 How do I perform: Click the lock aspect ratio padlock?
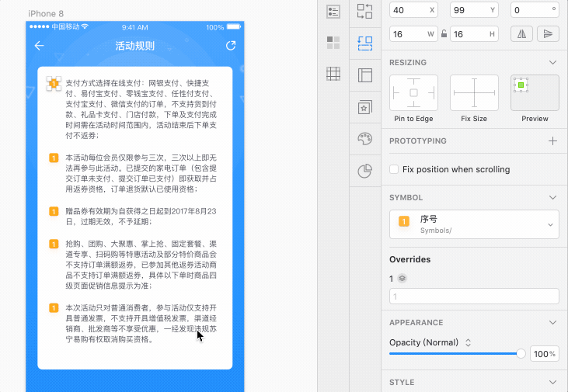[444, 33]
